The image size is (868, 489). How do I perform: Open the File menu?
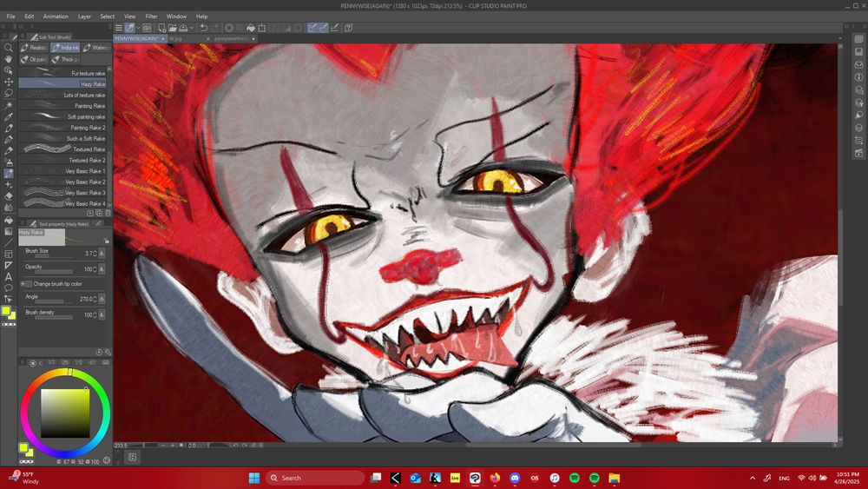tap(10, 17)
